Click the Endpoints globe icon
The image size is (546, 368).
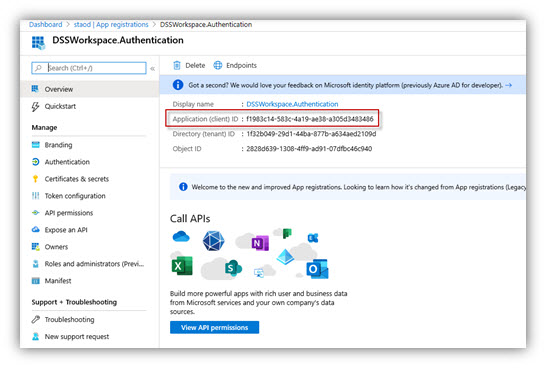[218, 65]
